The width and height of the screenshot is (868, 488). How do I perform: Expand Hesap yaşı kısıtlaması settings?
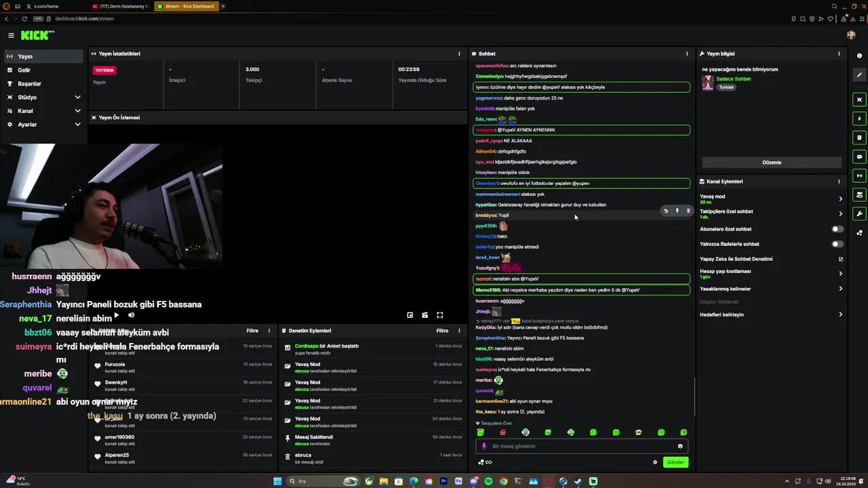pos(840,274)
